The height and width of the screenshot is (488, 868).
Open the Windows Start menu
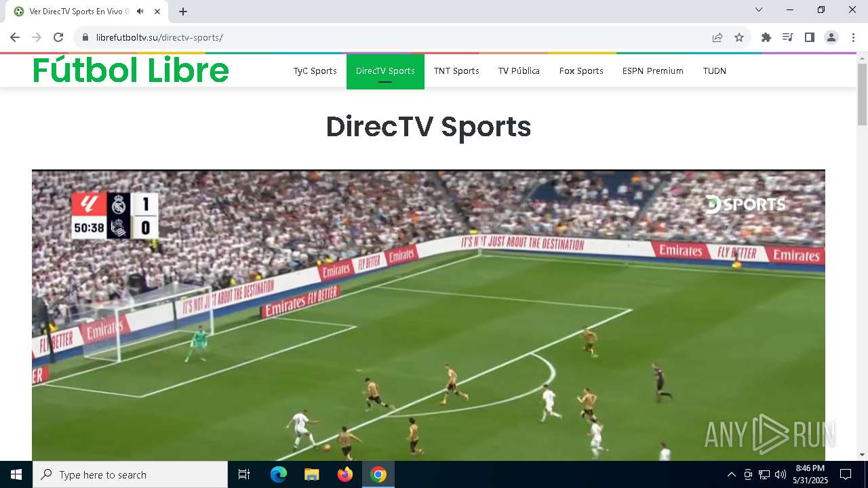(x=16, y=474)
